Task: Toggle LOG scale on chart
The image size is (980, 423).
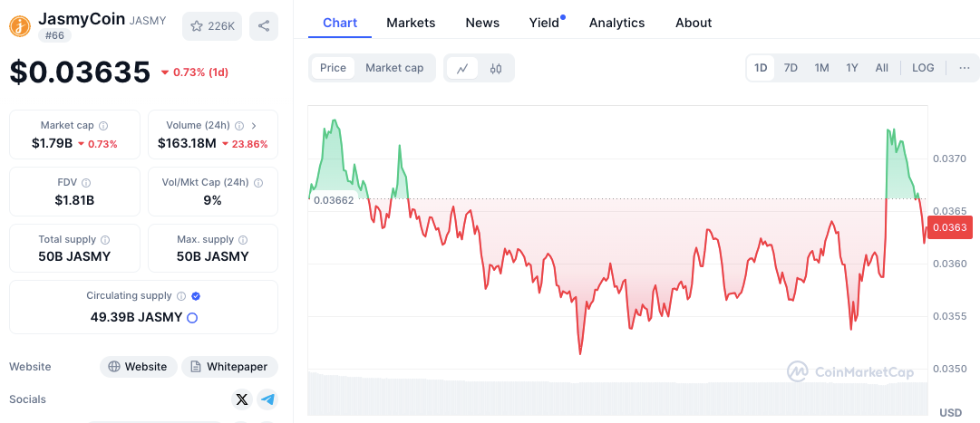Action: click(x=923, y=68)
